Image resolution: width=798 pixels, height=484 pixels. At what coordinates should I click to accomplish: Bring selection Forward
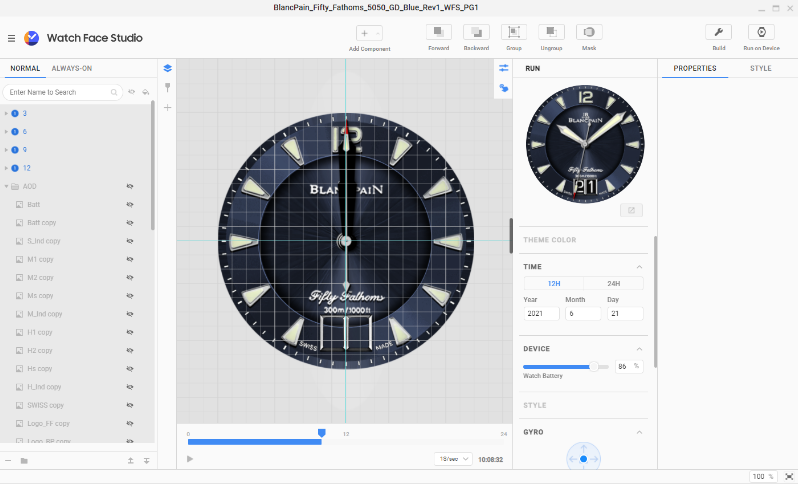438,32
